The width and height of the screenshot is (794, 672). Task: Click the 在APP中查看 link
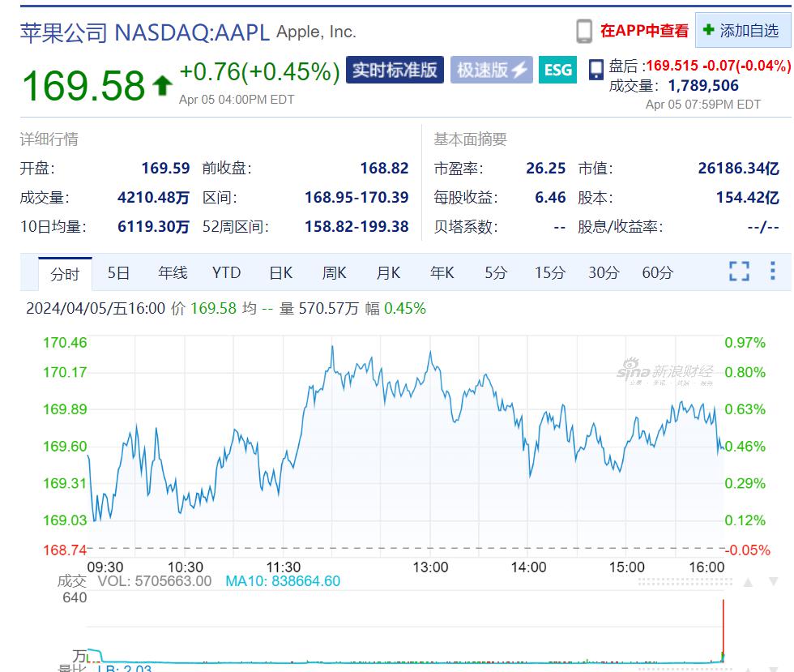coord(644,31)
